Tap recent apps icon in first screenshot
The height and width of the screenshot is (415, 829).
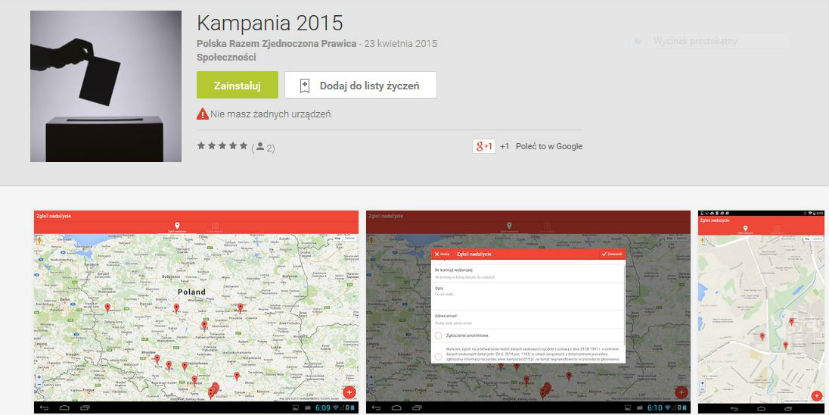pos(85,408)
